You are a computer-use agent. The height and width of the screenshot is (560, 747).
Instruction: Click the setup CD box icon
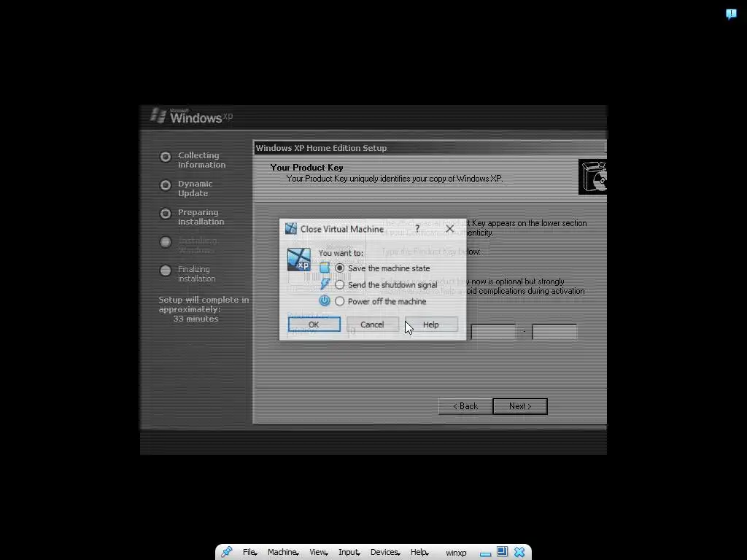coord(592,176)
